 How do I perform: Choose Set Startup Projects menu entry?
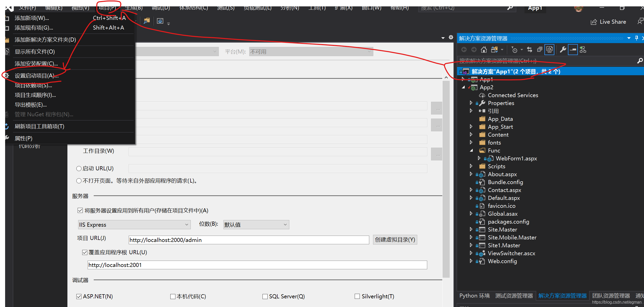(37, 76)
